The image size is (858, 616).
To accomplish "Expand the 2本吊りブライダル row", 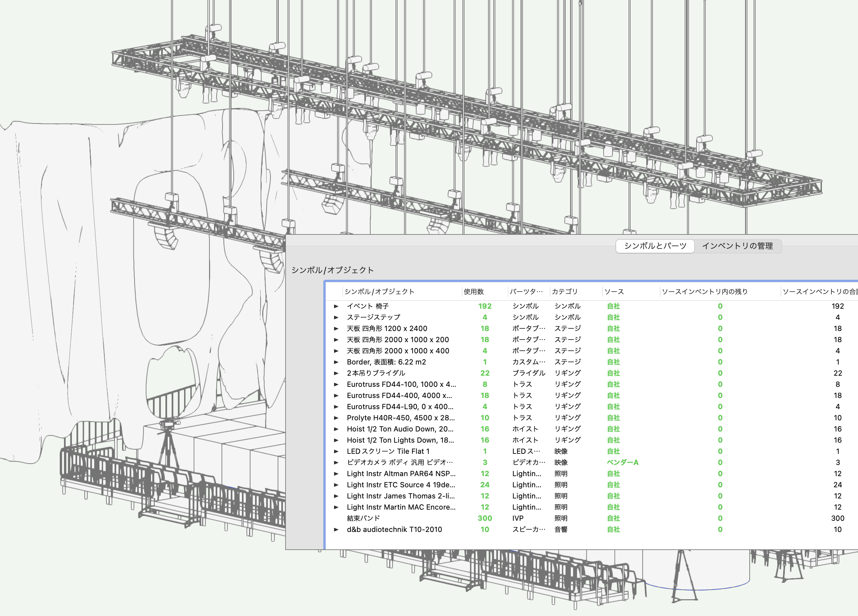I will (336, 373).
